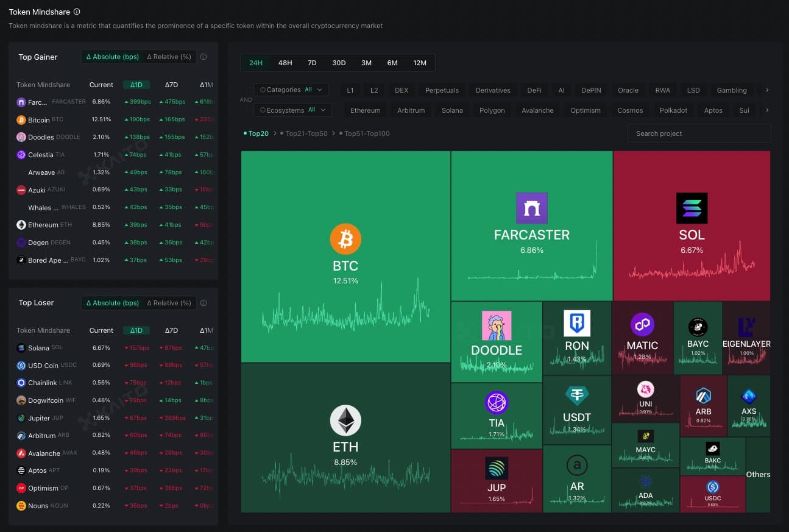This screenshot has height=532, width=789.
Task: Click the Ethereum icon in the ETH treemap tile
Action: click(x=345, y=420)
